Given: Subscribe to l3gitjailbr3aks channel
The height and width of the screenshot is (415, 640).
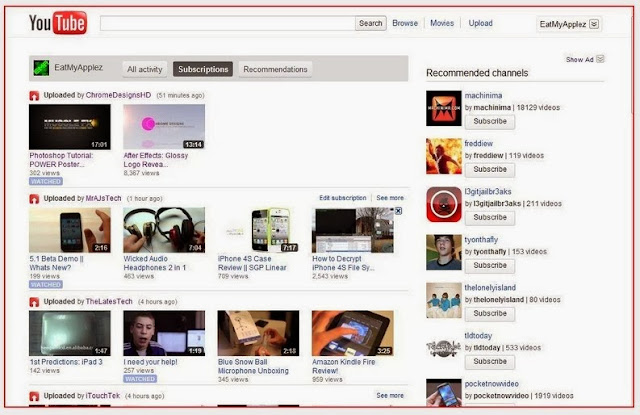Looking at the screenshot, I should (490, 217).
